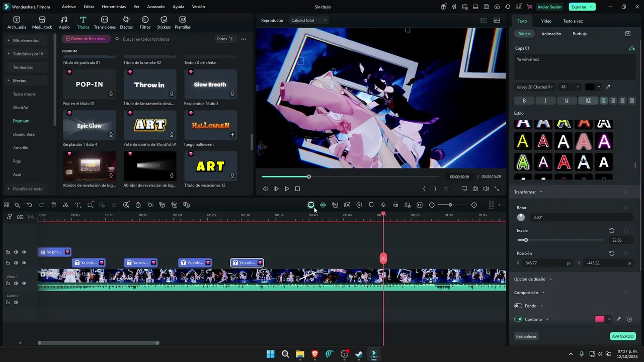644x362 pixels.
Task: Click the Escala slider handle
Action: coord(526,240)
